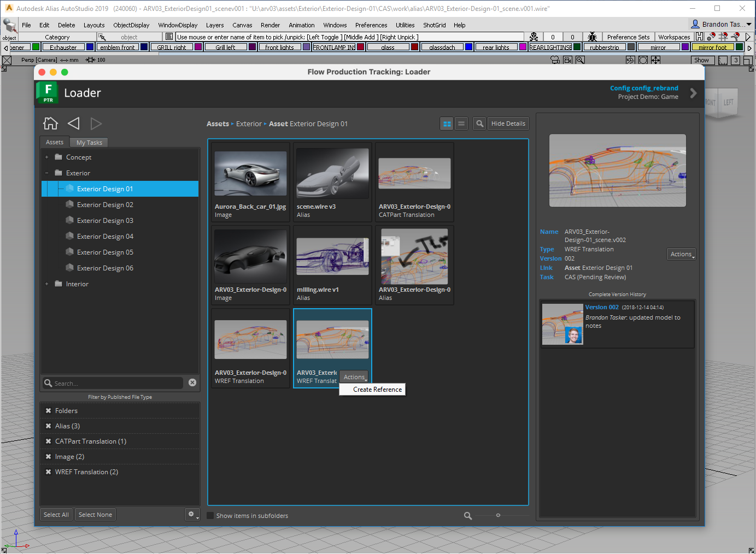This screenshot has width=756, height=554.
Task: Toggle the Image (2) filter
Action: [x=49, y=457]
